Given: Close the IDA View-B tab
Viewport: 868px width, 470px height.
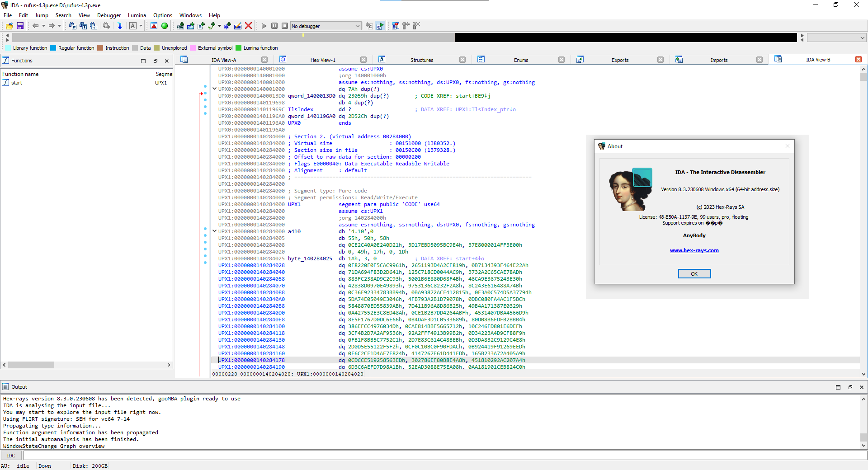Looking at the screenshot, I should click(x=859, y=59).
